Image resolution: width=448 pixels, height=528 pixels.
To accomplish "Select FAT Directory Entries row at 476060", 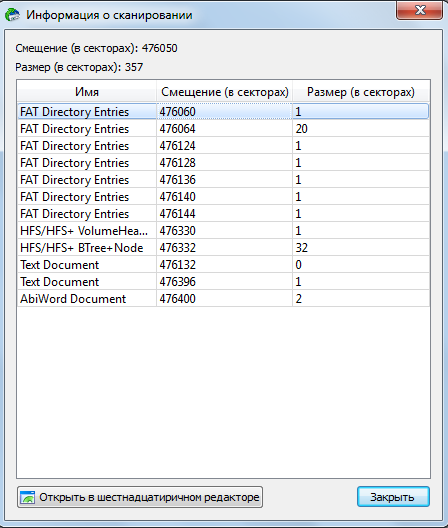I will (223, 111).
